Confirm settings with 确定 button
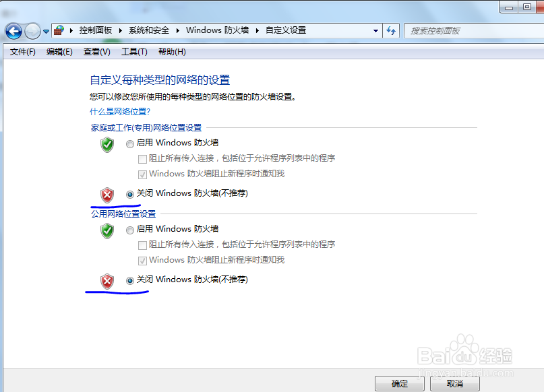Screen dimensions: 544x392 click(400, 384)
